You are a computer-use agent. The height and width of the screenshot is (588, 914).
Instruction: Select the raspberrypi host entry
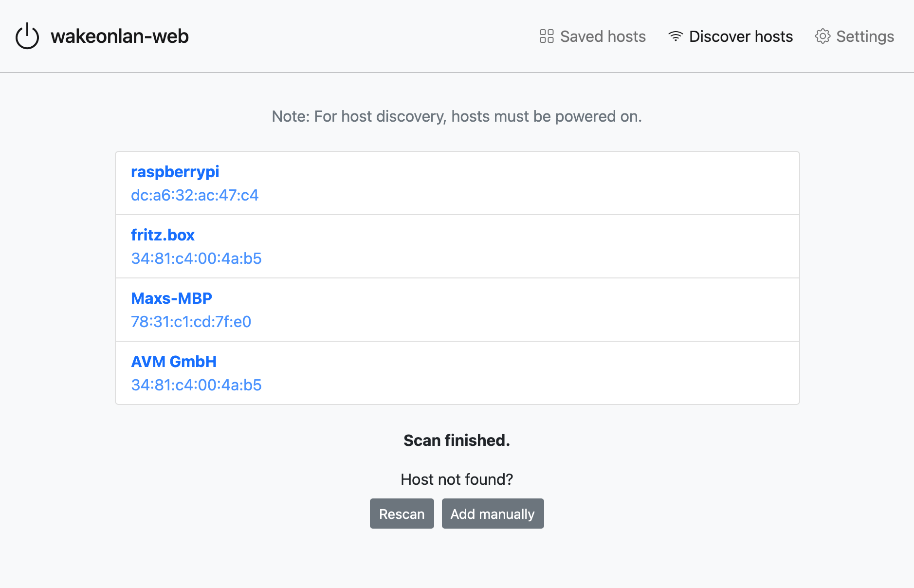[x=175, y=171]
